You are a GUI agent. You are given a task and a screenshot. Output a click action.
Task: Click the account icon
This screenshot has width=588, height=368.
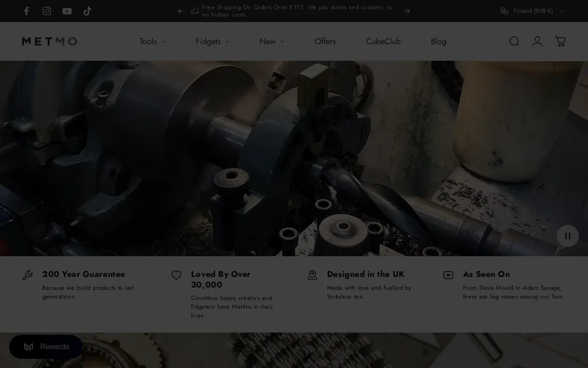coord(537,41)
